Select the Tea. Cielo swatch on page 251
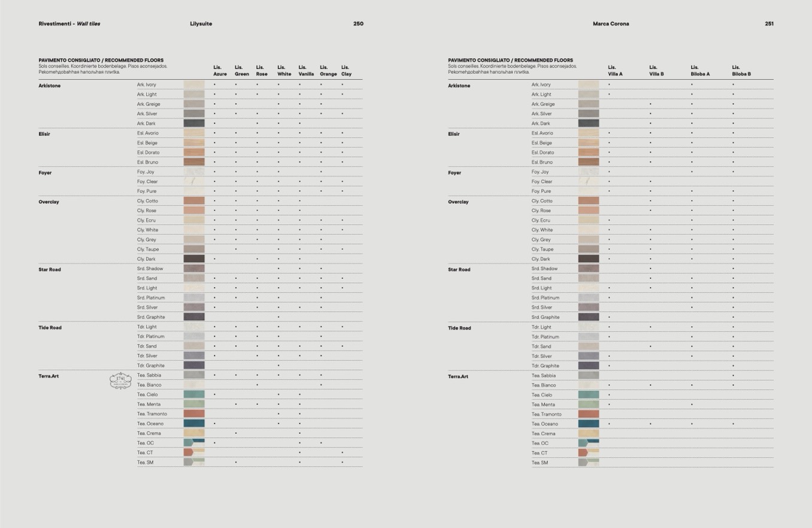This screenshot has height=528, width=812. (588, 395)
